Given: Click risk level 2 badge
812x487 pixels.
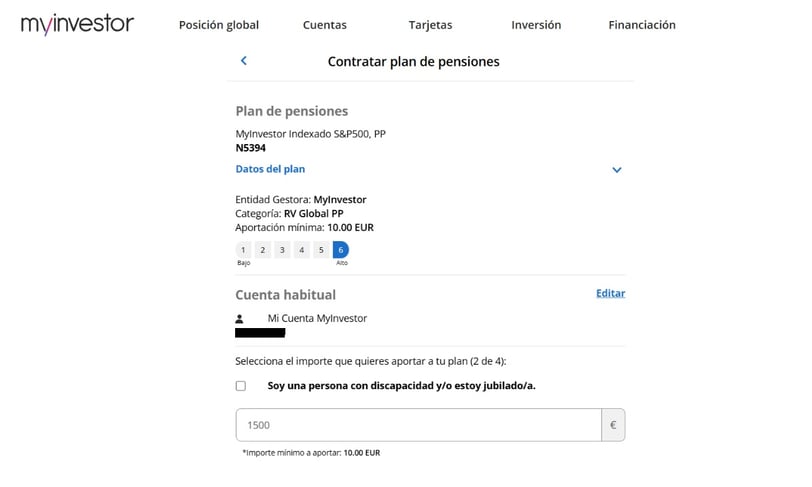Looking at the screenshot, I should (262, 250).
